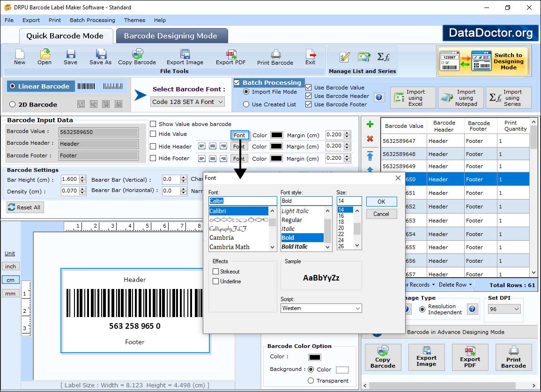Click the help icon next to Resolution Independent
The image size is (541, 392).
[472, 309]
